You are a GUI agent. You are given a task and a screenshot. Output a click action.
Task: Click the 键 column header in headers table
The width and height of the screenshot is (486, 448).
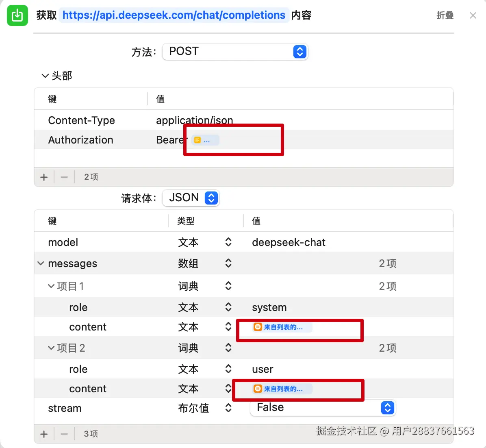point(52,99)
